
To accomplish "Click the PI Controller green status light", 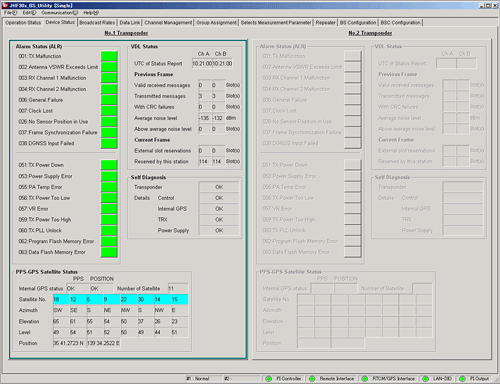I will coord(268,379).
